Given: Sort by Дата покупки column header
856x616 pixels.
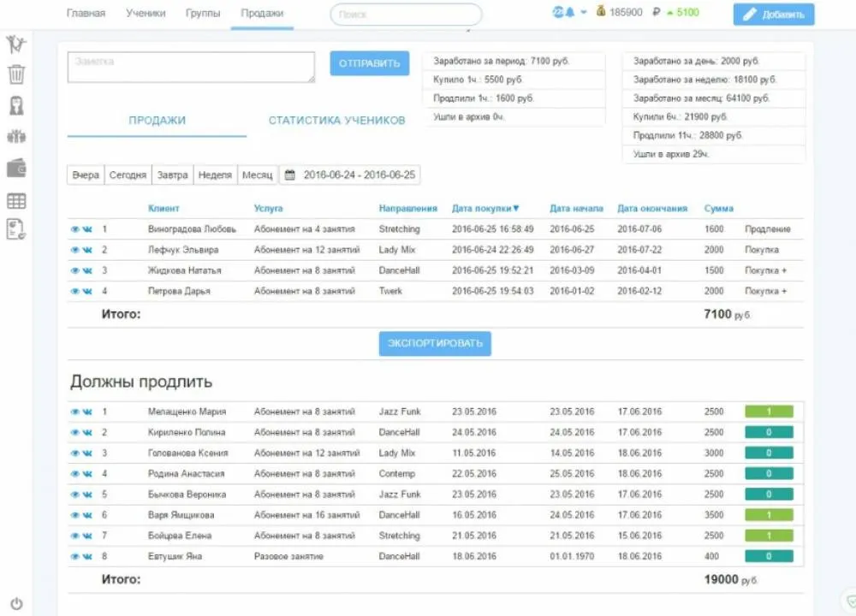Looking at the screenshot, I should [485, 209].
